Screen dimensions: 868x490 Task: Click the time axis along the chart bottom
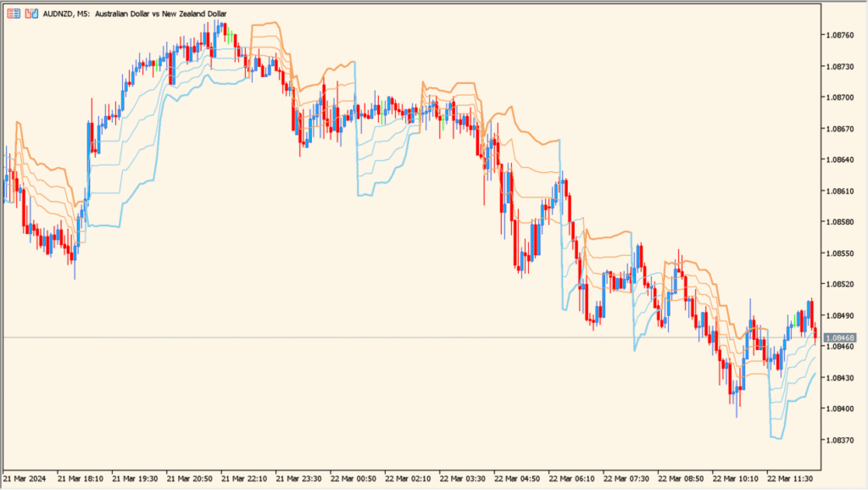click(x=424, y=478)
